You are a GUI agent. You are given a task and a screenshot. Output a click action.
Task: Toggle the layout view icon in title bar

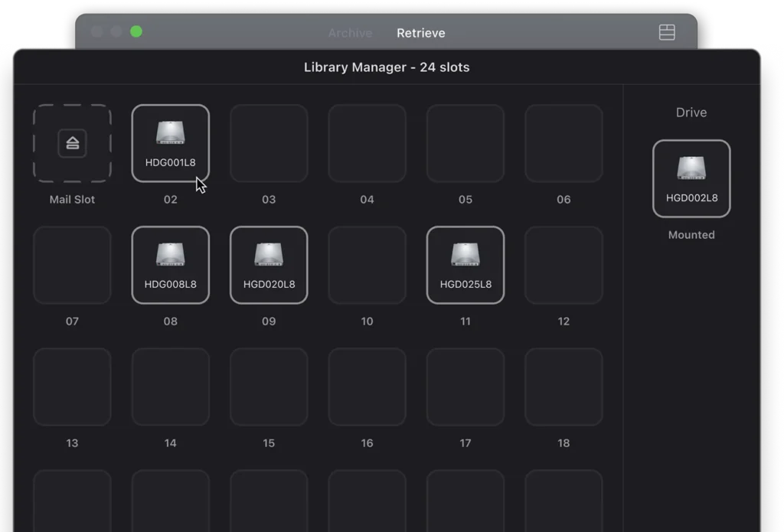coord(667,32)
